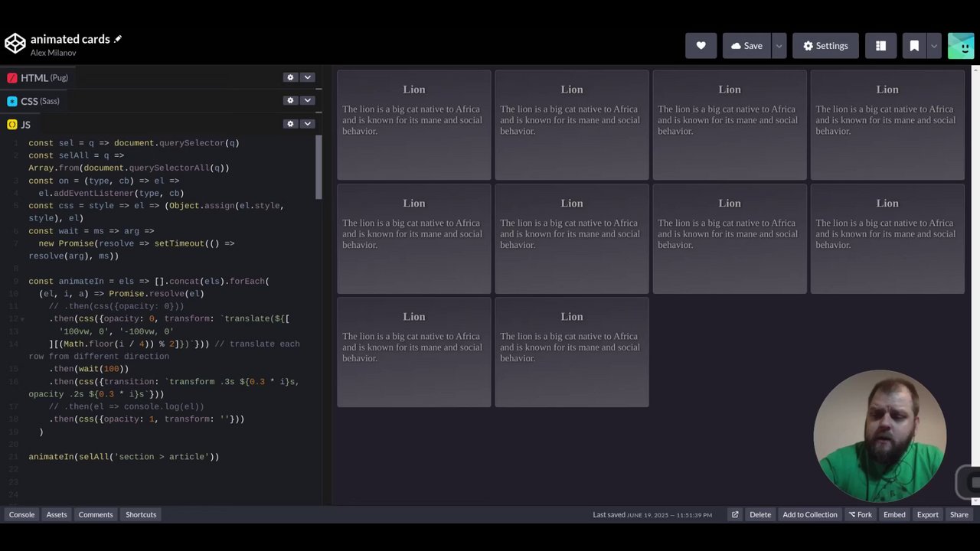Fork this pen
The height and width of the screenshot is (551, 980).
[861, 514]
